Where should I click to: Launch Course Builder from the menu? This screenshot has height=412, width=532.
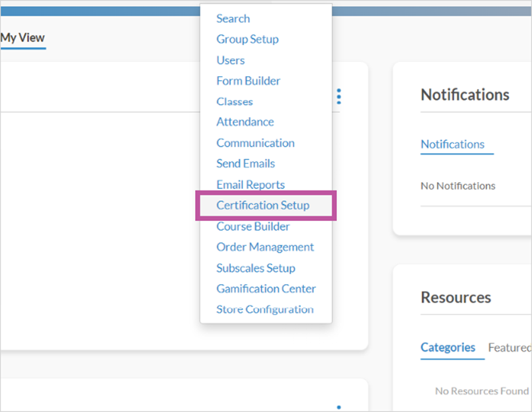pos(253,226)
